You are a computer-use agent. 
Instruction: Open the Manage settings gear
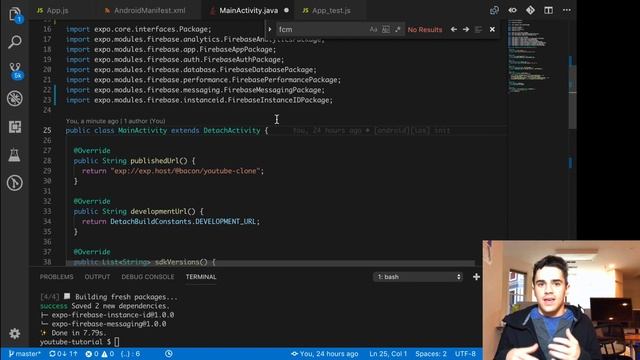coord(15,333)
